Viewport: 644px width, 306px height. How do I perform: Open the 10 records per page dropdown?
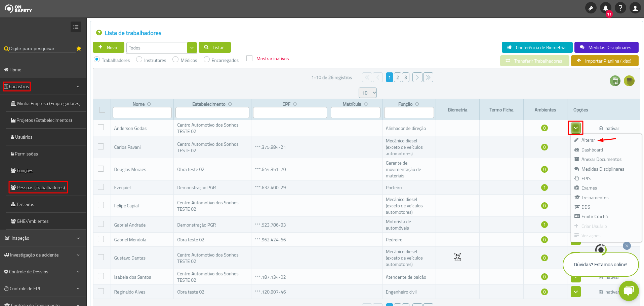(x=368, y=93)
